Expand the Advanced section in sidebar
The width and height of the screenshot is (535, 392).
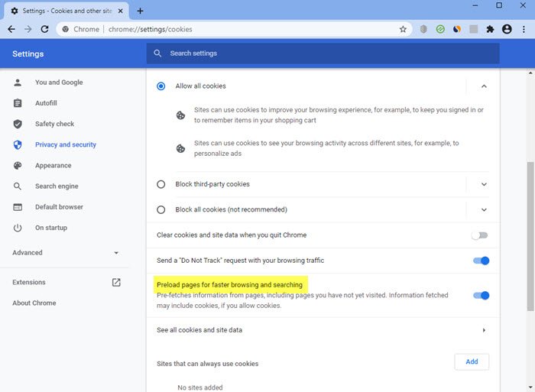65,253
